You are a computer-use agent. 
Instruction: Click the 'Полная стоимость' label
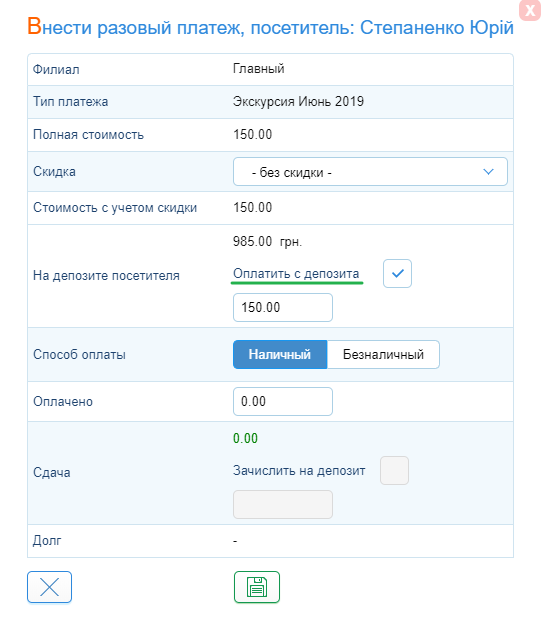coord(88,135)
